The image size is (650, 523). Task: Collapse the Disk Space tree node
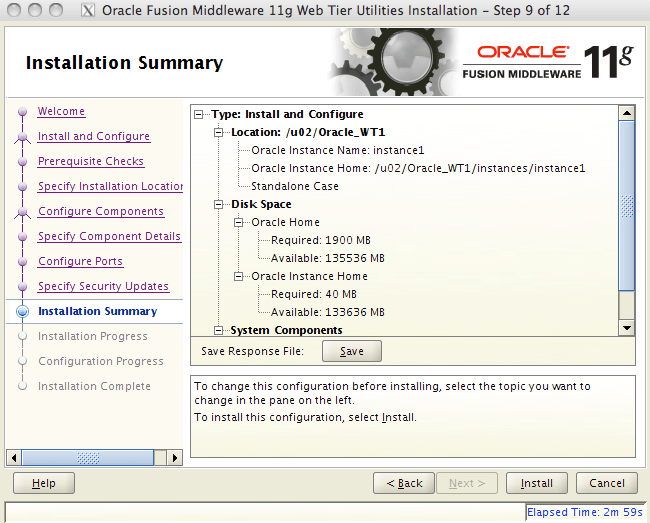click(x=218, y=204)
